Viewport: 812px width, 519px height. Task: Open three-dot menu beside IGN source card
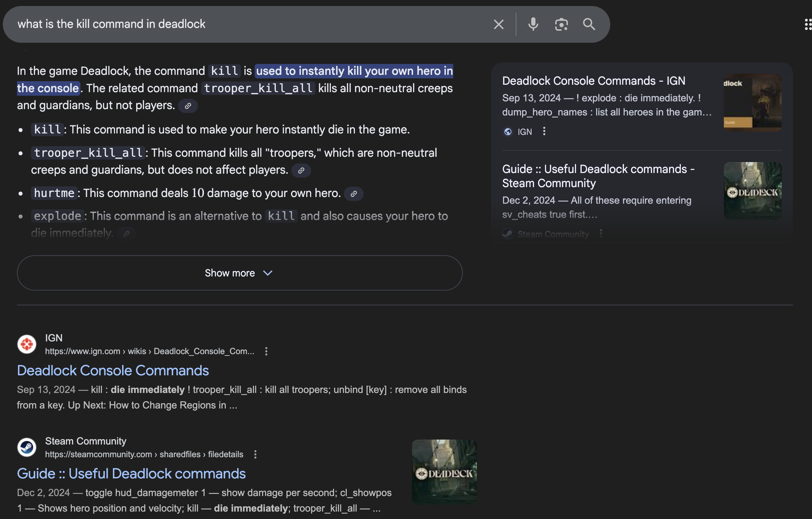click(x=544, y=131)
